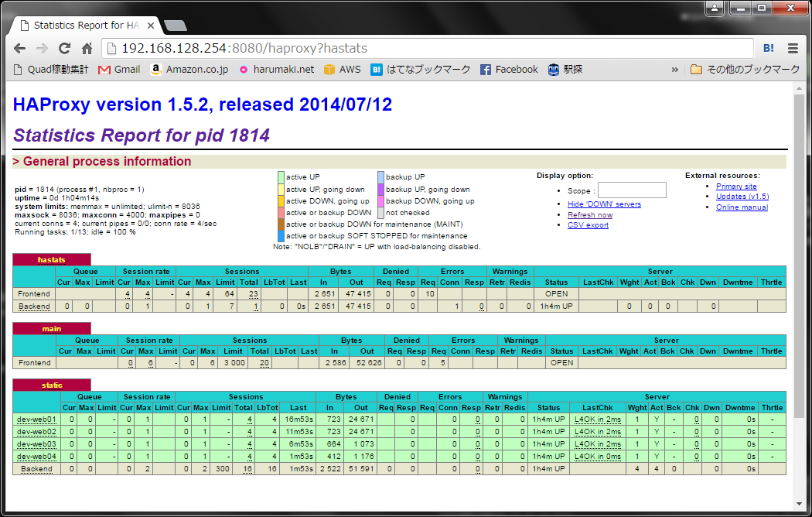
Task: Click the Hide 'DOWN' servers link
Action: (604, 204)
